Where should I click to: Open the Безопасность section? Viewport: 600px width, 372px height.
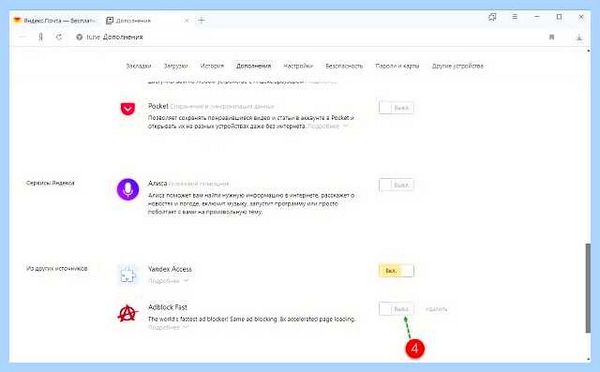(344, 66)
